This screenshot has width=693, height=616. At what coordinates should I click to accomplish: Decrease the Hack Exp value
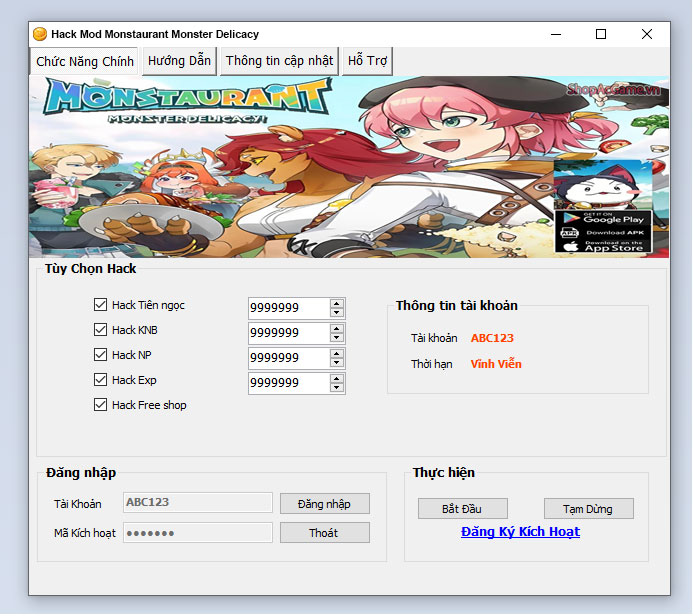pos(337,388)
